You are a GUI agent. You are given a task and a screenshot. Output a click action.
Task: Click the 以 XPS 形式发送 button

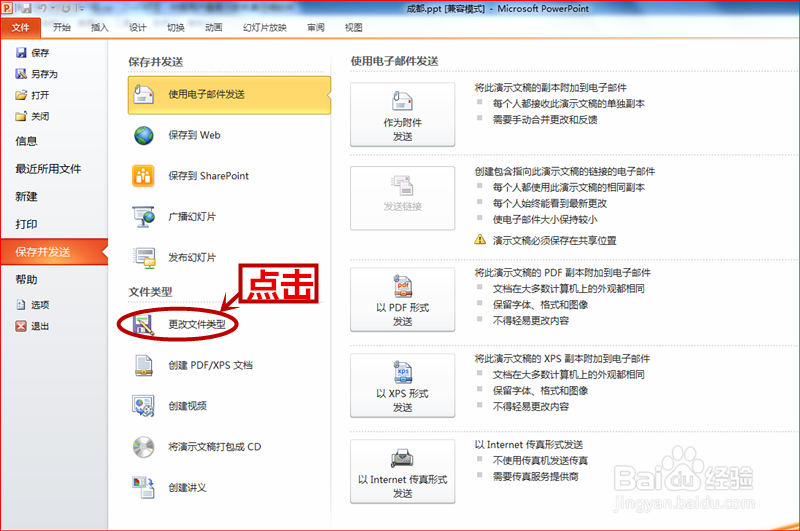[403, 386]
